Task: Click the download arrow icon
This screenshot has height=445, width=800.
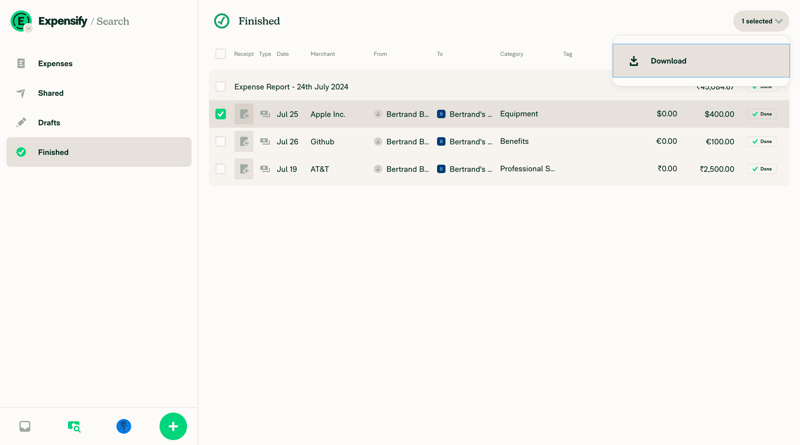Action: (x=634, y=61)
